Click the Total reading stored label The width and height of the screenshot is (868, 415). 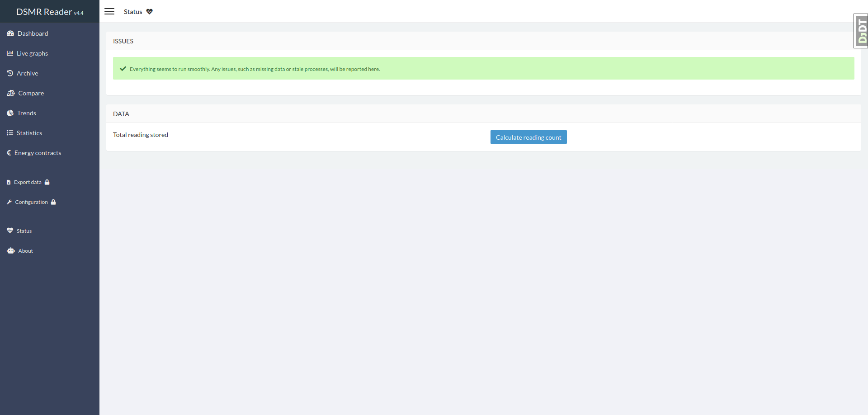pyautogui.click(x=141, y=135)
